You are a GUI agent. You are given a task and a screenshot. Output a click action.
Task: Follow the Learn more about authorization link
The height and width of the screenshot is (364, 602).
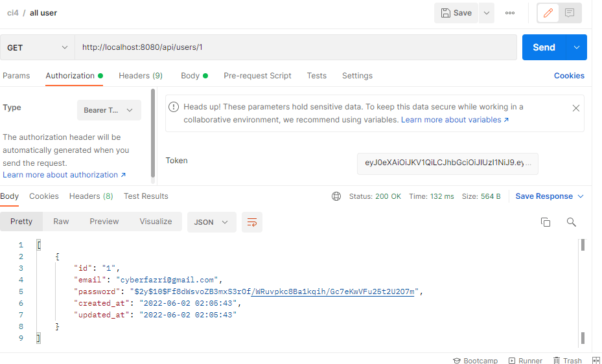tap(64, 174)
